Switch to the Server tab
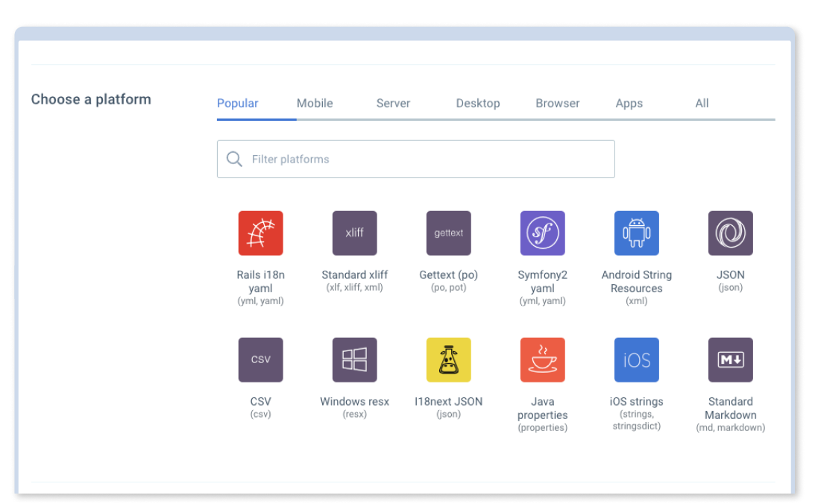The height and width of the screenshot is (504, 818). 394,104
